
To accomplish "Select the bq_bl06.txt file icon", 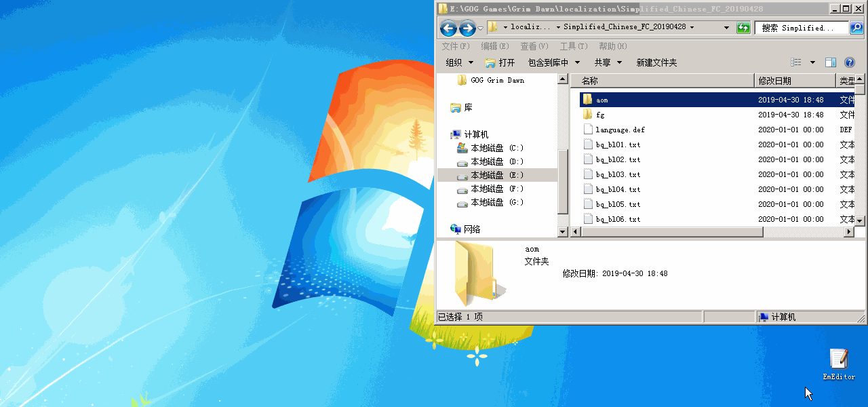I will [588, 219].
